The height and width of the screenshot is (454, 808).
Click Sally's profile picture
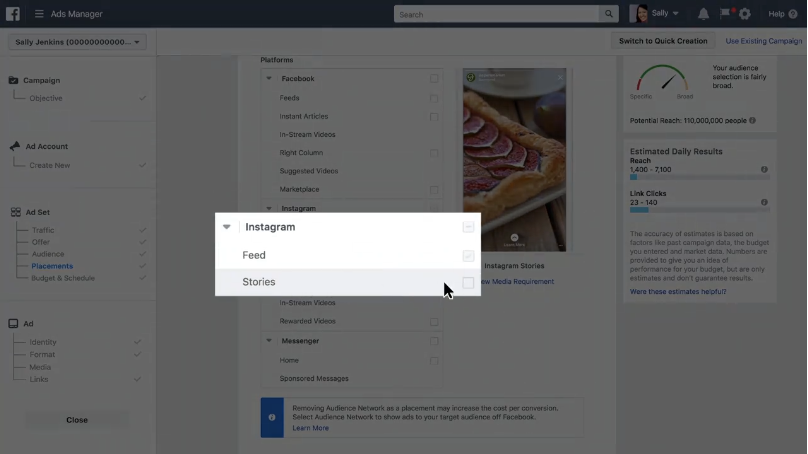638,14
